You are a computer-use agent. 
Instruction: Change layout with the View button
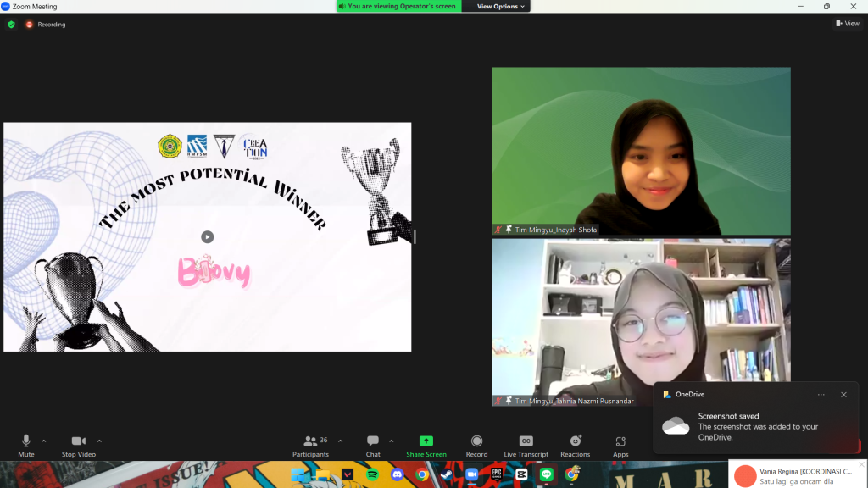click(847, 24)
